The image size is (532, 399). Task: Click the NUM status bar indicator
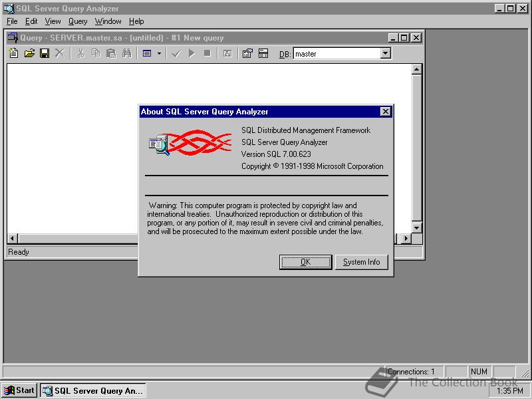479,372
